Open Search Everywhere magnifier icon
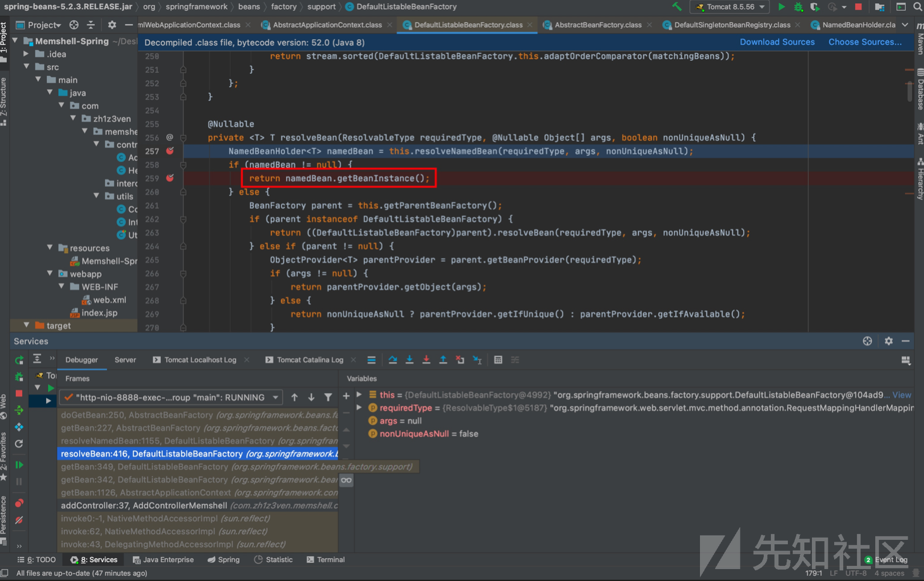Screen dimensions: 924x581 (x=918, y=7)
